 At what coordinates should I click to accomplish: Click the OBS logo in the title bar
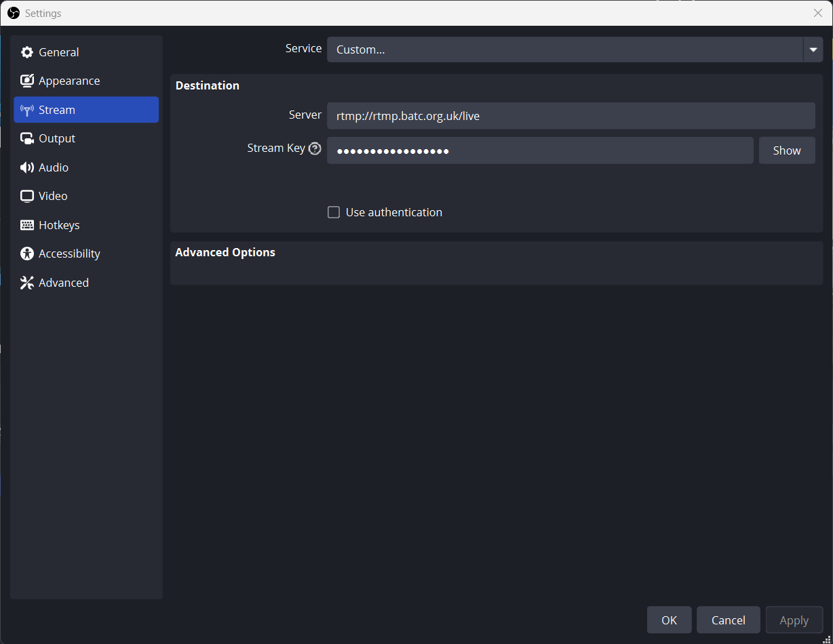[13, 13]
